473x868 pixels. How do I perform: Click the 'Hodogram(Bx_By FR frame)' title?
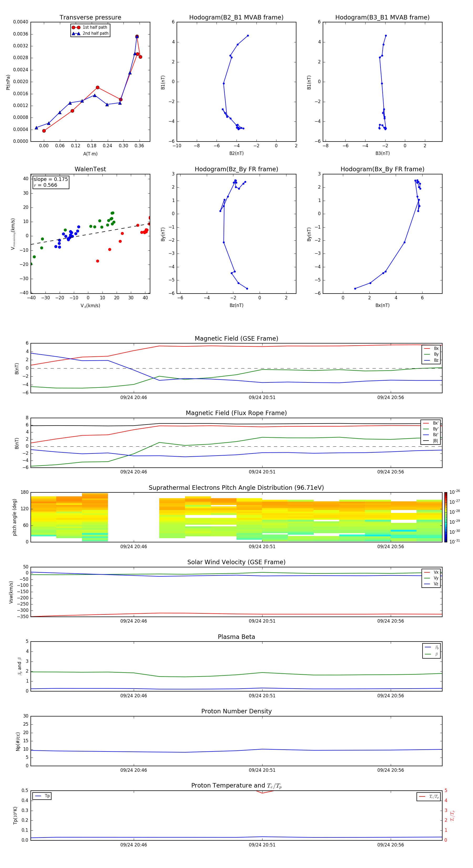point(382,169)
